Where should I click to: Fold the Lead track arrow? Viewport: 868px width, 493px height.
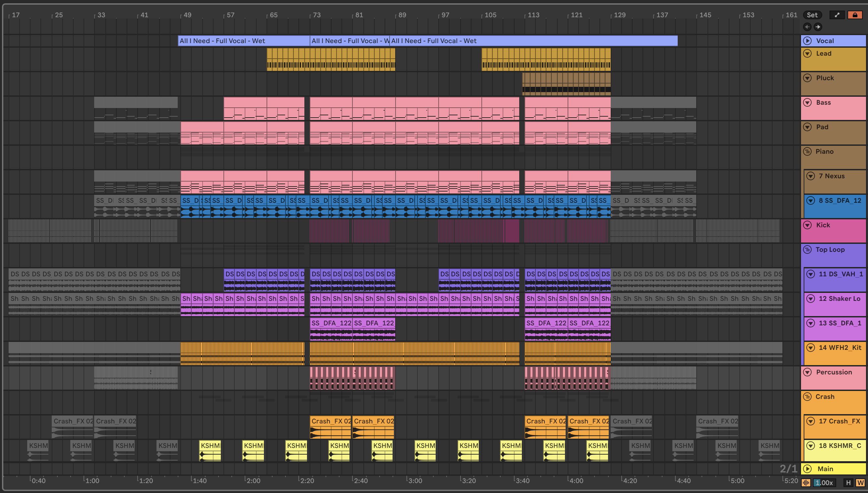pyautogui.click(x=808, y=53)
